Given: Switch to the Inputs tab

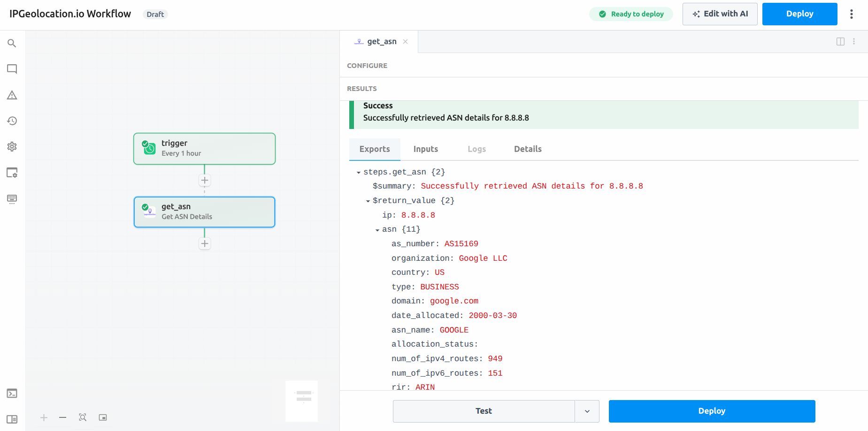Looking at the screenshot, I should [x=425, y=149].
